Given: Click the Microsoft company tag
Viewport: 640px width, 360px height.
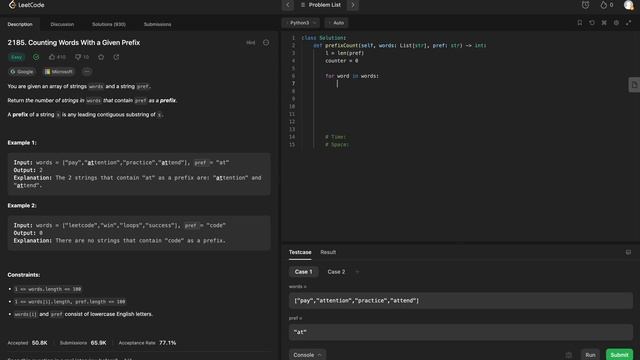Looking at the screenshot, I should pos(59,71).
